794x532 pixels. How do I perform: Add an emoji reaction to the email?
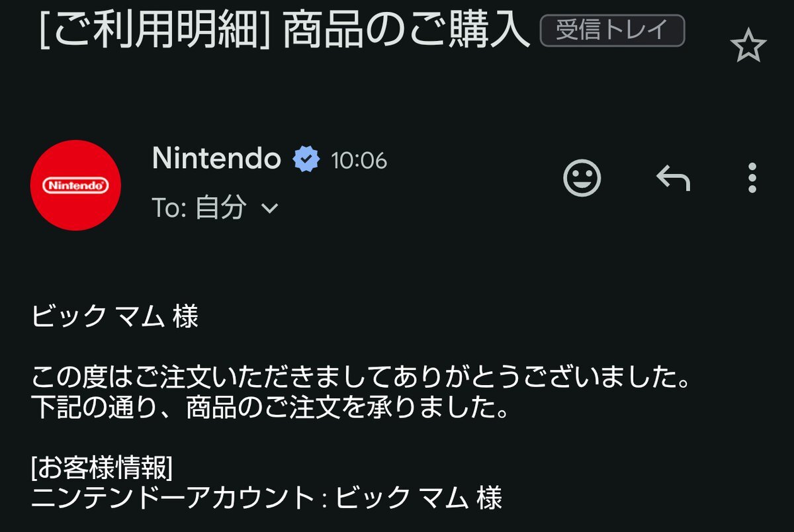(582, 177)
